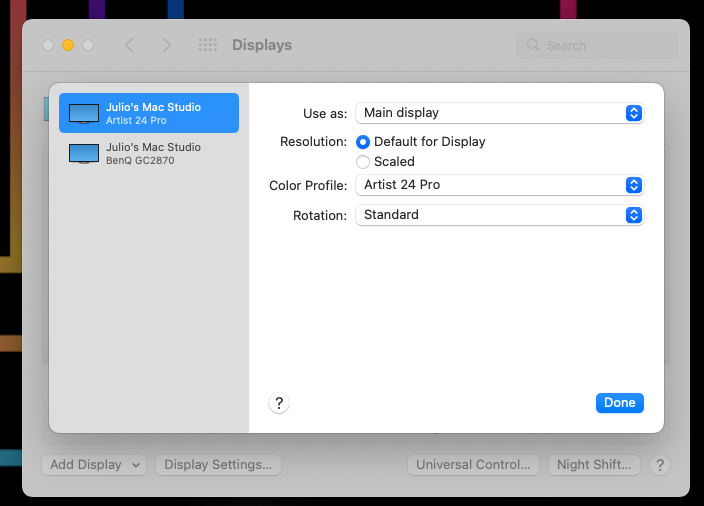
Task: Click the Search input field
Action: (x=597, y=45)
